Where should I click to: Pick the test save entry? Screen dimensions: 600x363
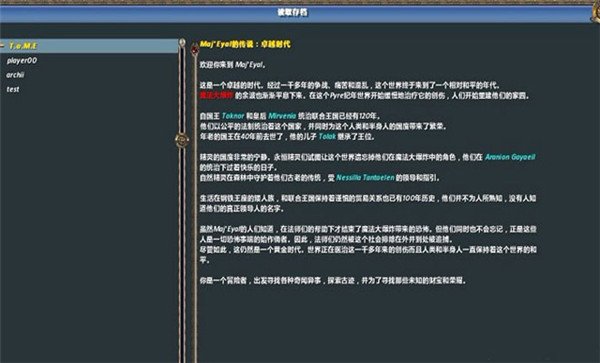(13, 90)
